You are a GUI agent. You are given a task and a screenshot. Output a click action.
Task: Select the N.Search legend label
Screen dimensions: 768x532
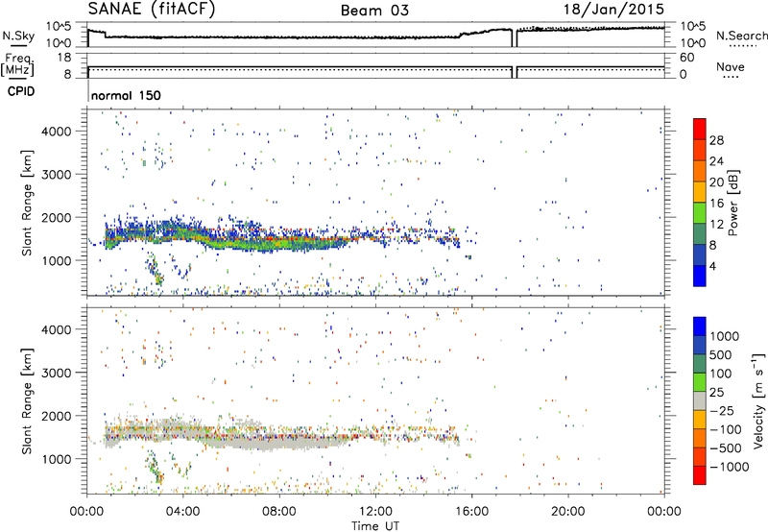tap(742, 36)
